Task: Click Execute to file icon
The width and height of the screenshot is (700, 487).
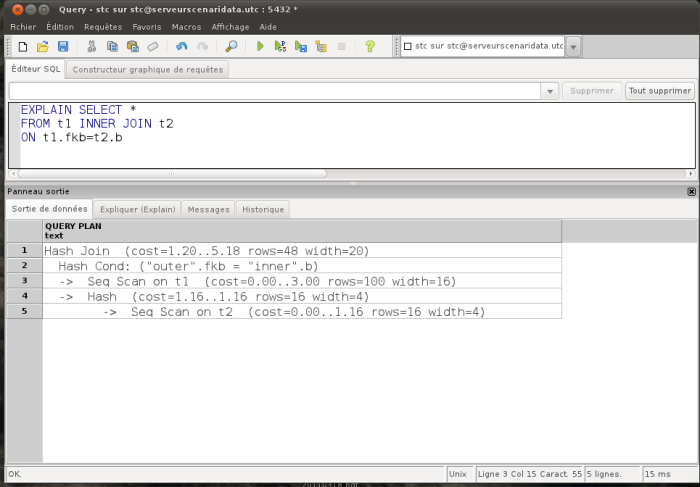Action: tap(301, 46)
